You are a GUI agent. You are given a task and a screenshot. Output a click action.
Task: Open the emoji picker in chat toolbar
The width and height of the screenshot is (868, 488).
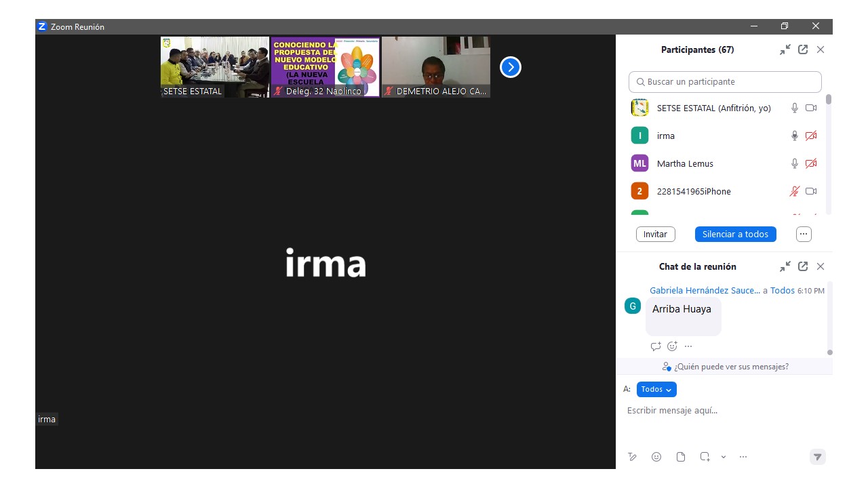pos(656,457)
